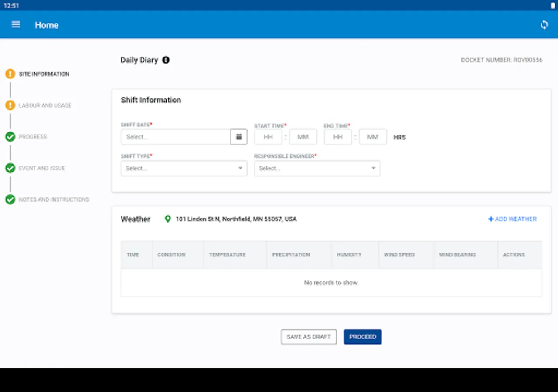Open the shift date calendar picker
This screenshot has width=558, height=392.
(x=239, y=137)
